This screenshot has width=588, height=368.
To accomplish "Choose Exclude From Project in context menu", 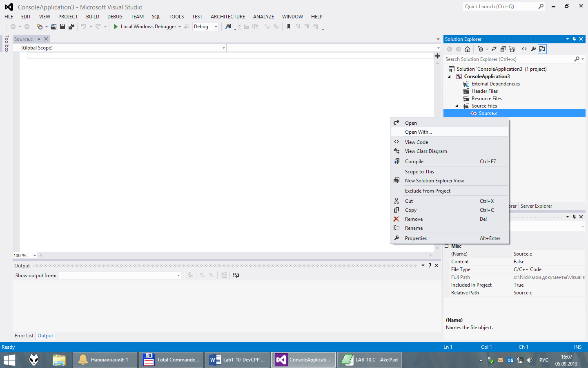I will click(x=450, y=191).
